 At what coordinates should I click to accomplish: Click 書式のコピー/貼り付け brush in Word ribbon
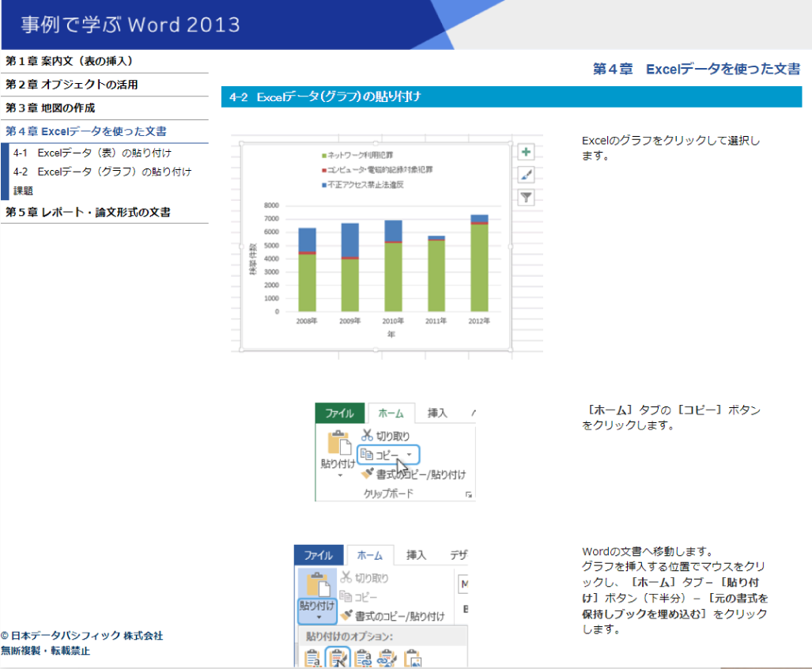346,615
